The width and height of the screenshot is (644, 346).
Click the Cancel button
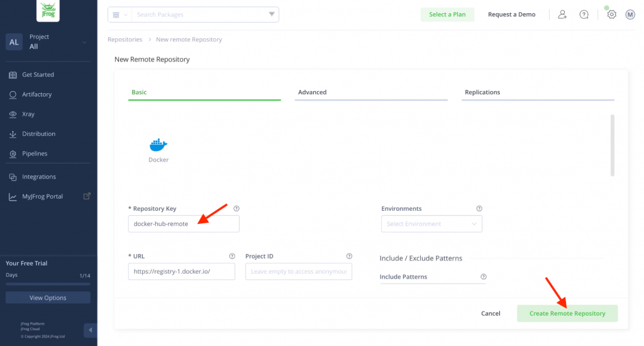[x=491, y=313]
